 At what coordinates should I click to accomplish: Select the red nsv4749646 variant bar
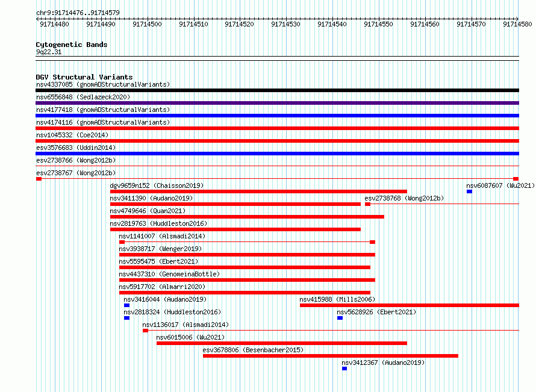click(x=247, y=217)
